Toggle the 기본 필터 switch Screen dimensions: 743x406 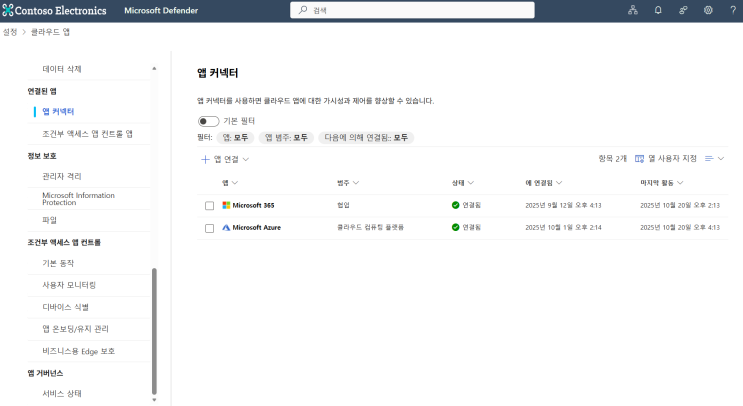208,121
